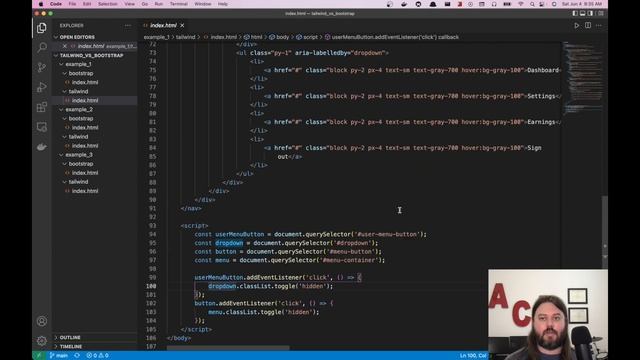Image resolution: width=640 pixels, height=360 pixels.
Task: Select the index.html editor tab
Action: pos(163,25)
